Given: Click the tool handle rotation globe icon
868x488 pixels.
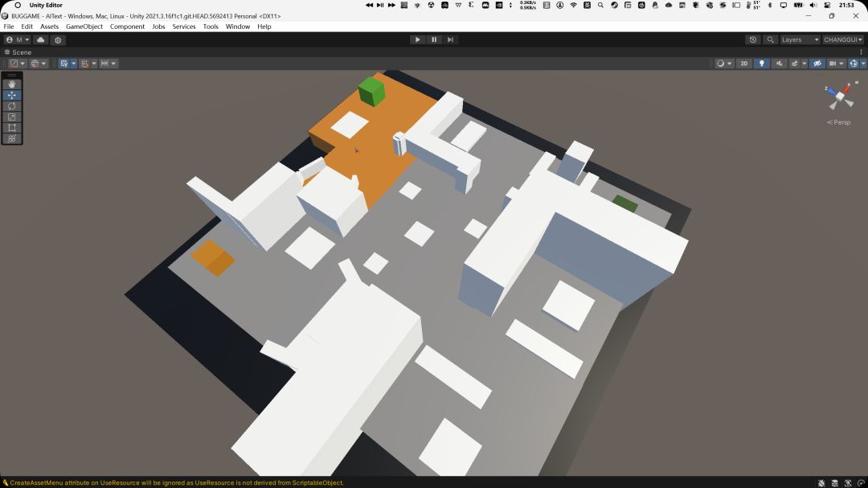Looking at the screenshot, I should pos(35,64).
